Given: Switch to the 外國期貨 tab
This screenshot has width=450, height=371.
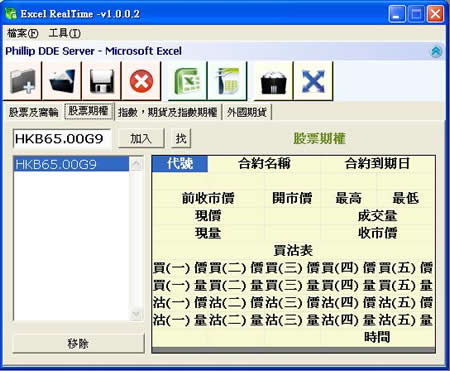Looking at the screenshot, I should tap(247, 112).
